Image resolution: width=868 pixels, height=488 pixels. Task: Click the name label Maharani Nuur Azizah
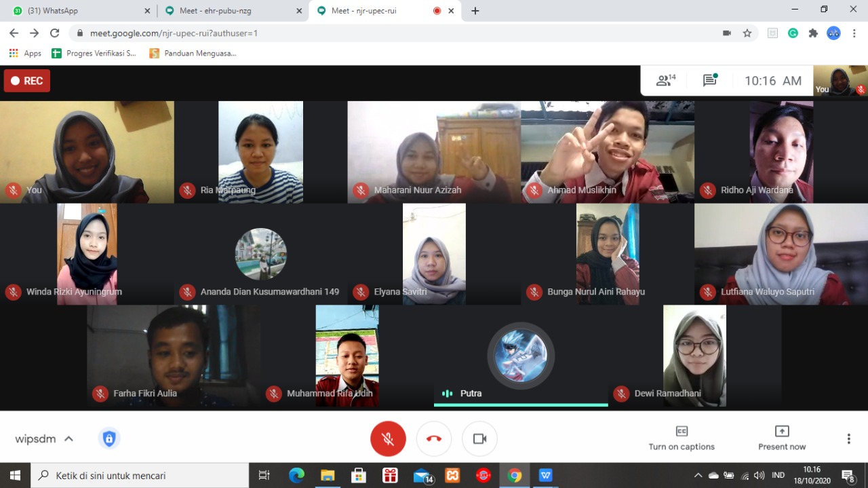[417, 190]
